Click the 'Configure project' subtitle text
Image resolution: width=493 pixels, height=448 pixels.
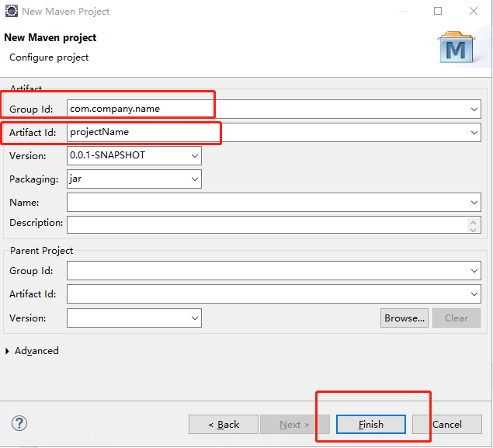pyautogui.click(x=49, y=57)
